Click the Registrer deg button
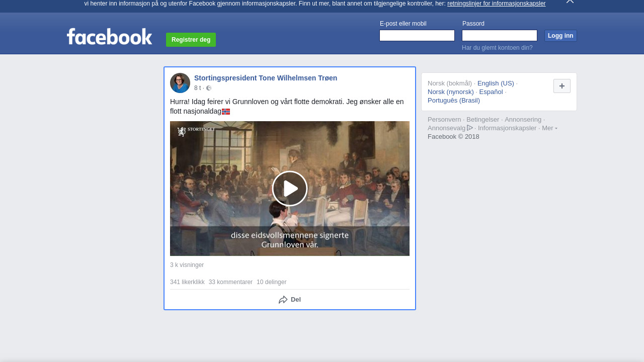 pos(191,40)
